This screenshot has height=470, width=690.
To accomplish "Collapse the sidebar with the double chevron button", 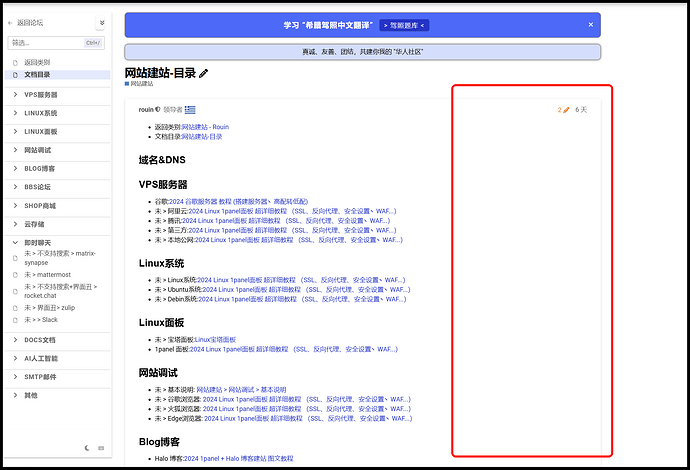I will [102, 23].
